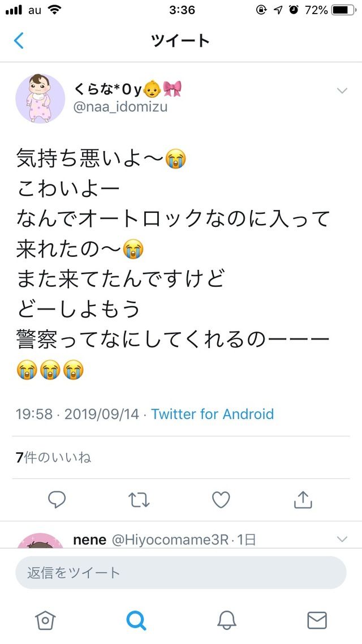Tap the battery indicator in status bar
Screen dimensions: 362x644
[344, 10]
